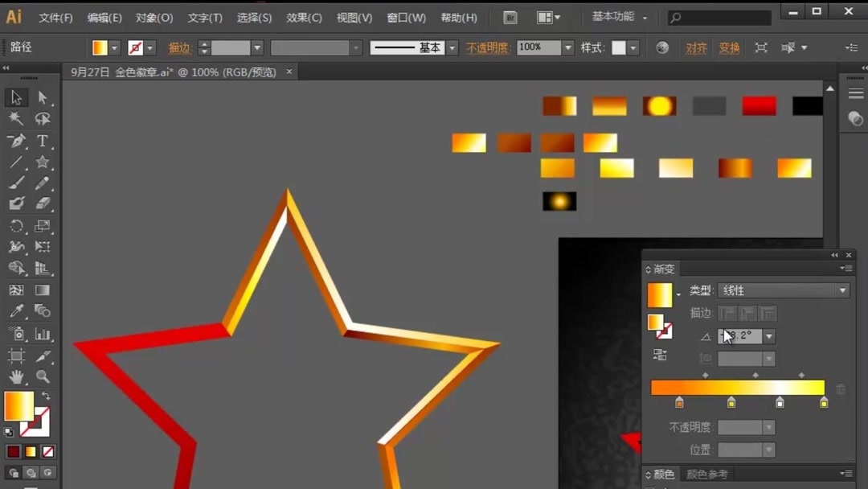Image resolution: width=868 pixels, height=489 pixels.
Task: Click the reverse gradient icon in gradient panel
Action: pyautogui.click(x=659, y=354)
